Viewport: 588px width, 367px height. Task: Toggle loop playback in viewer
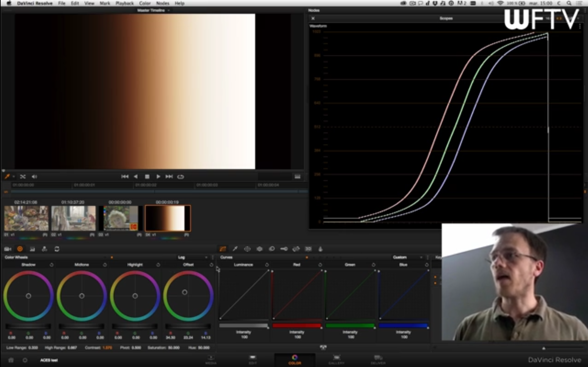(x=181, y=176)
